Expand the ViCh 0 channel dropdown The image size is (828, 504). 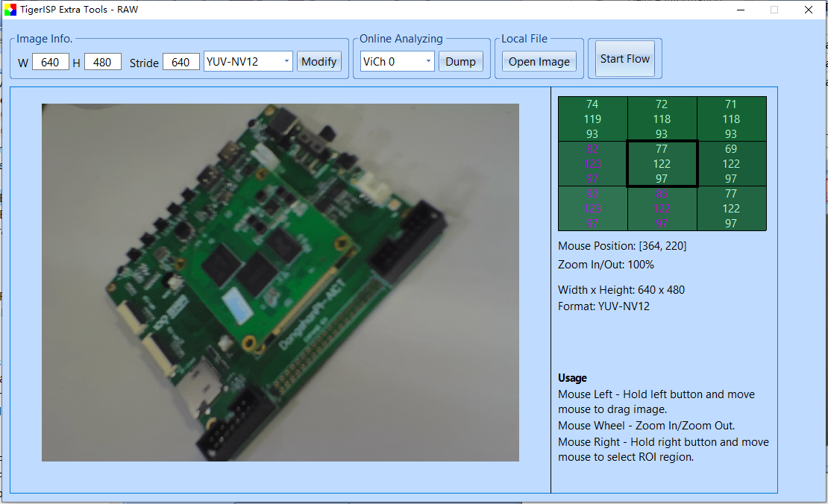coord(397,62)
